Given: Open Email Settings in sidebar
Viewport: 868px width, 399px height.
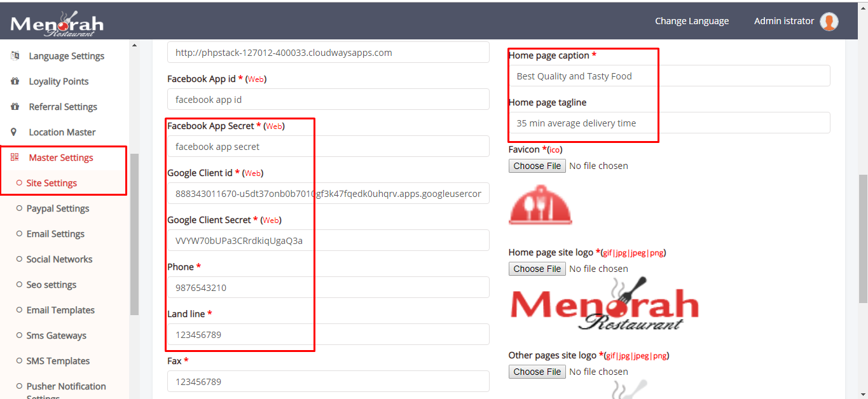Looking at the screenshot, I should [x=55, y=234].
